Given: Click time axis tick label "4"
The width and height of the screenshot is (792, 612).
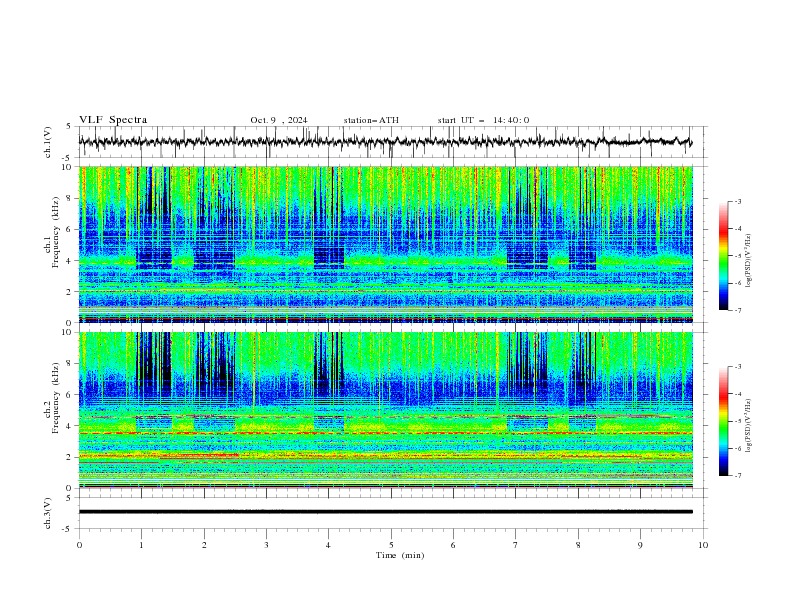Looking at the screenshot, I should [329, 545].
